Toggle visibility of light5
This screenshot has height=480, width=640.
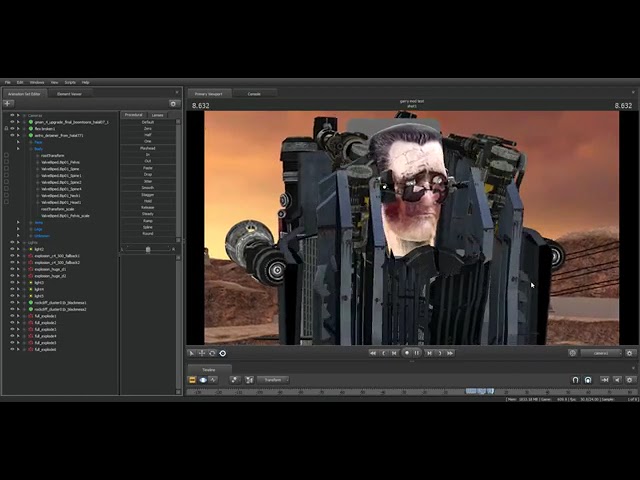(12, 296)
